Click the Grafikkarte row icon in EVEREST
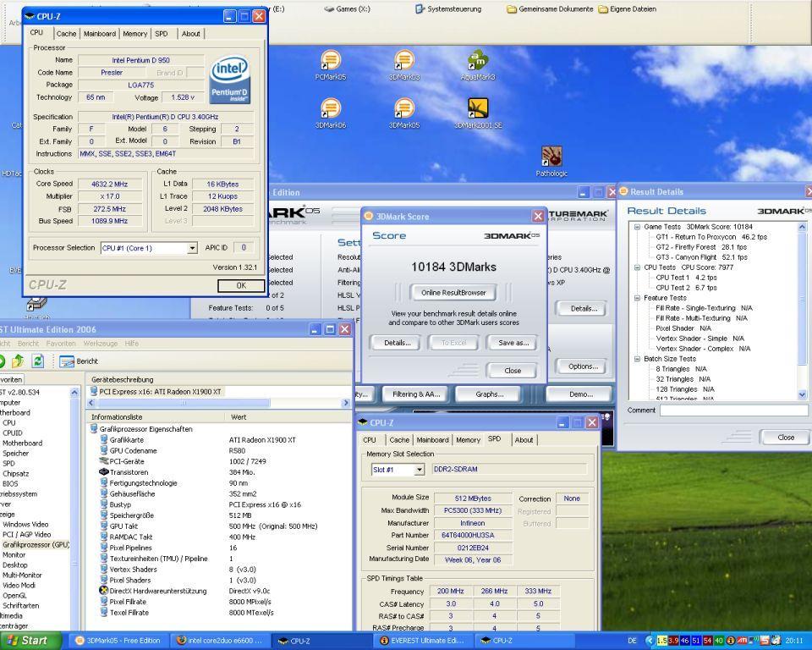812x650 pixels. click(x=104, y=440)
